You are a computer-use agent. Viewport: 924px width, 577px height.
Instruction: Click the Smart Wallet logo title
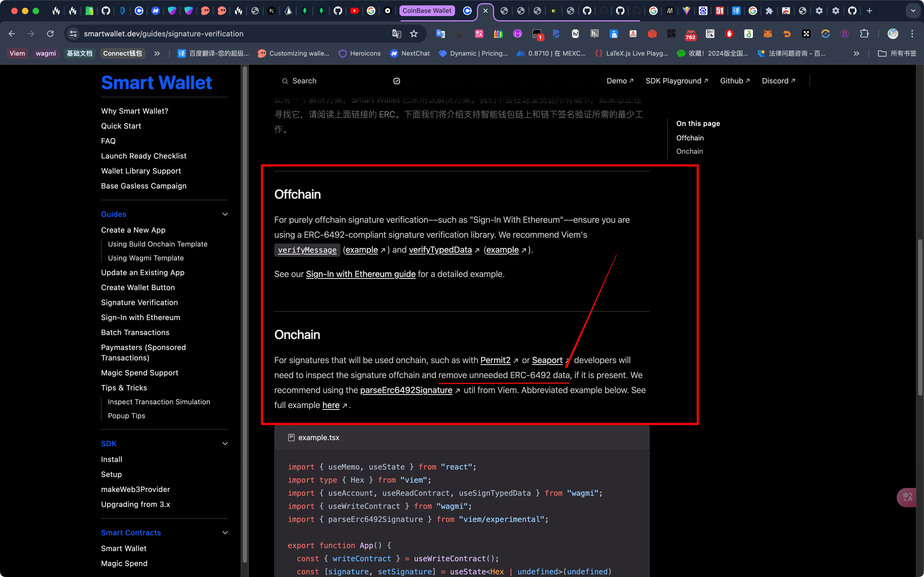[156, 82]
